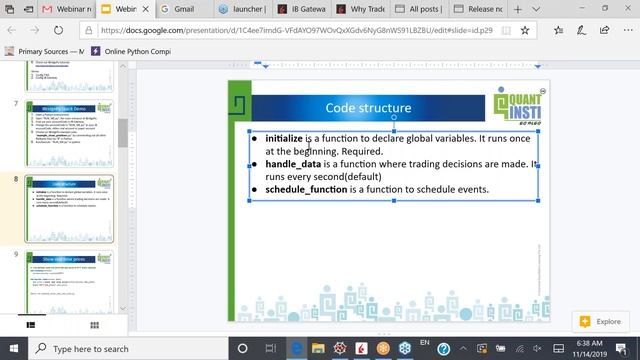Image resolution: width=640 pixels, height=360 pixels.
Task: Click the Code structure slide title
Action: [368, 108]
